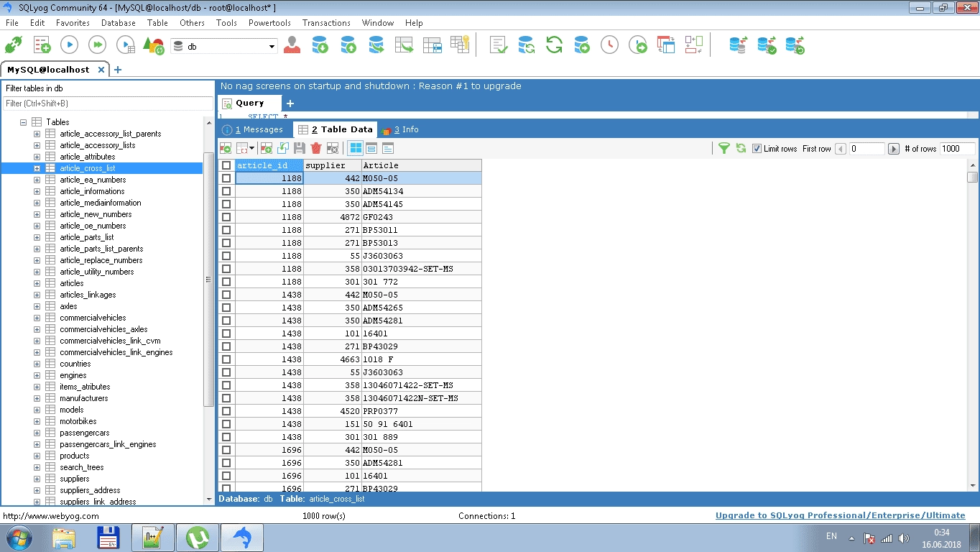Tick the select-all checkbox in grid header

(226, 165)
